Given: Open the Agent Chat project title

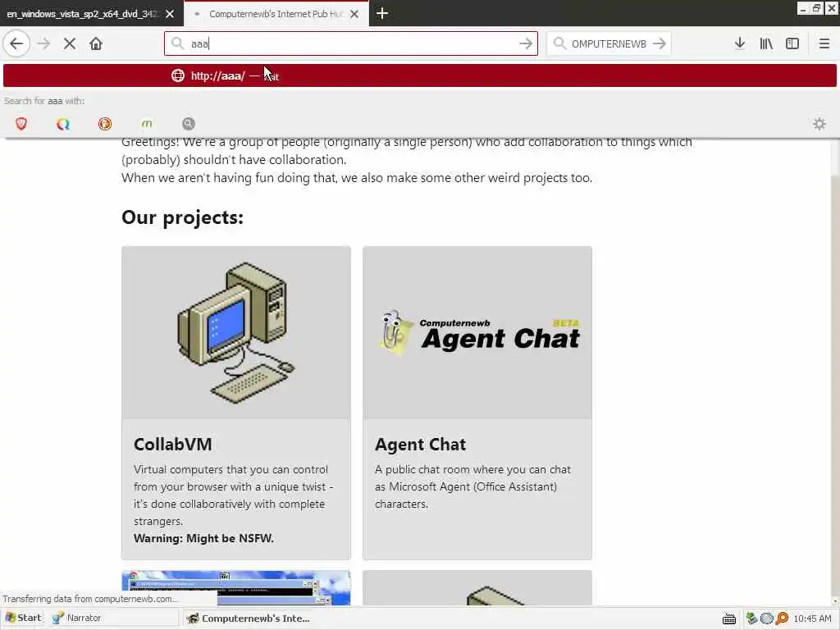Looking at the screenshot, I should click(x=420, y=444).
